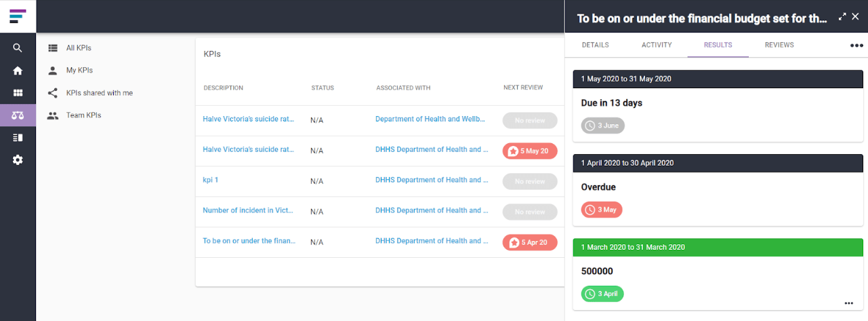
Task: Click No review button in Number of incident row
Action: [530, 212]
